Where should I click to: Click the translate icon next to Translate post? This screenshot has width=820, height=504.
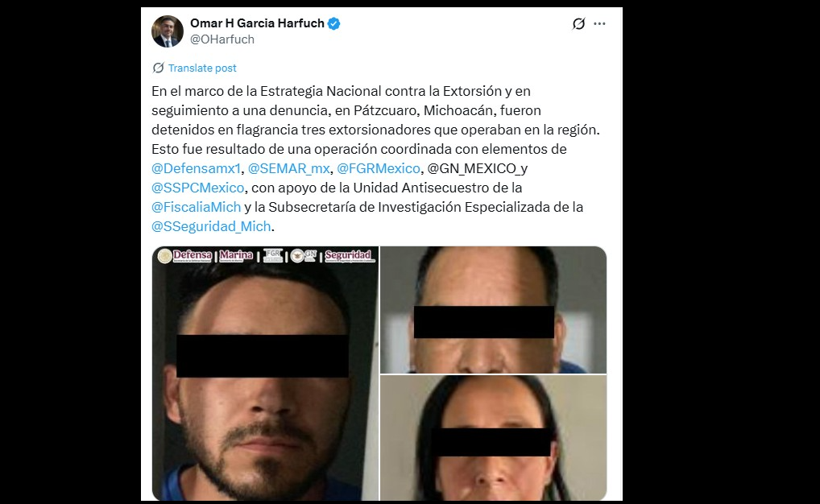click(x=158, y=68)
